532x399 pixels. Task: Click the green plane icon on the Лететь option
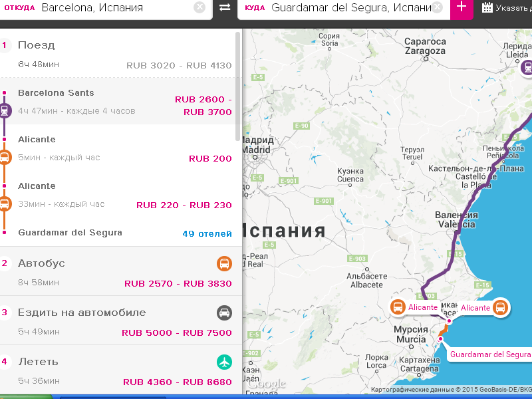coord(224,362)
